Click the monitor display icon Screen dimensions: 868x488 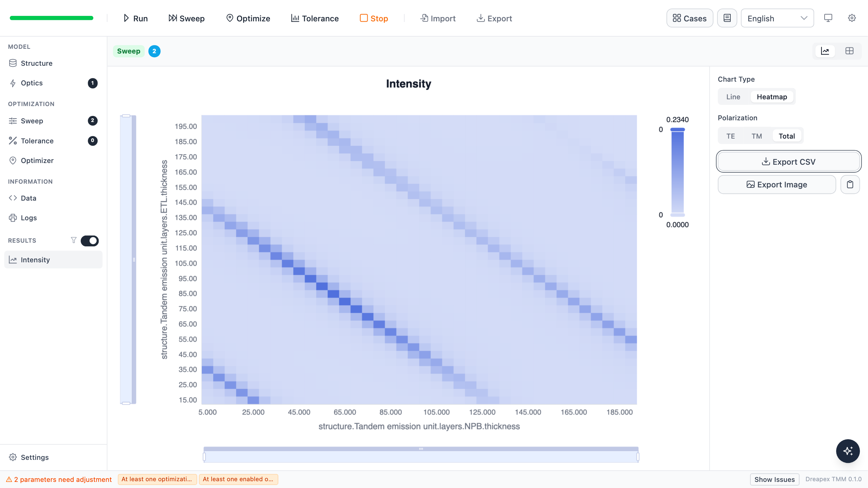828,18
